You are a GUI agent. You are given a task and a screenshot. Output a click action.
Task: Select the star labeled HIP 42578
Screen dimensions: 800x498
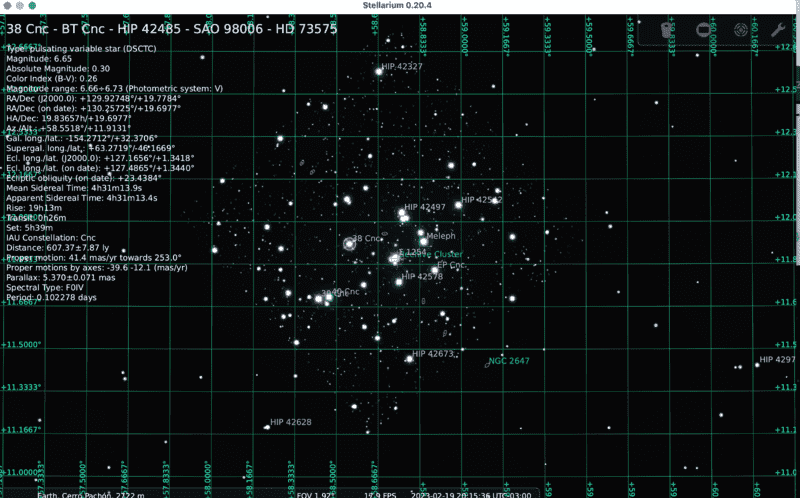coord(399,282)
